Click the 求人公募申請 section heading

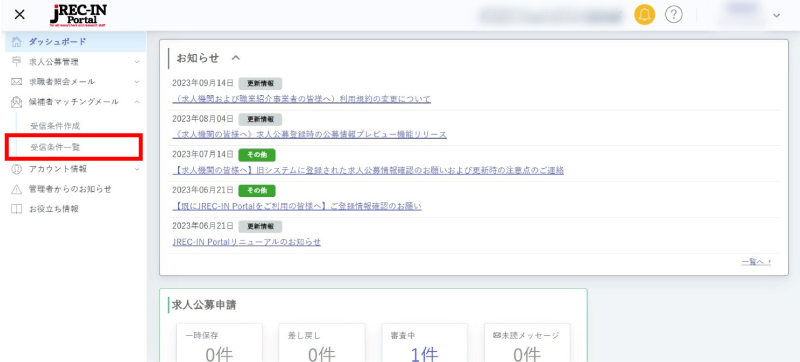tap(204, 305)
